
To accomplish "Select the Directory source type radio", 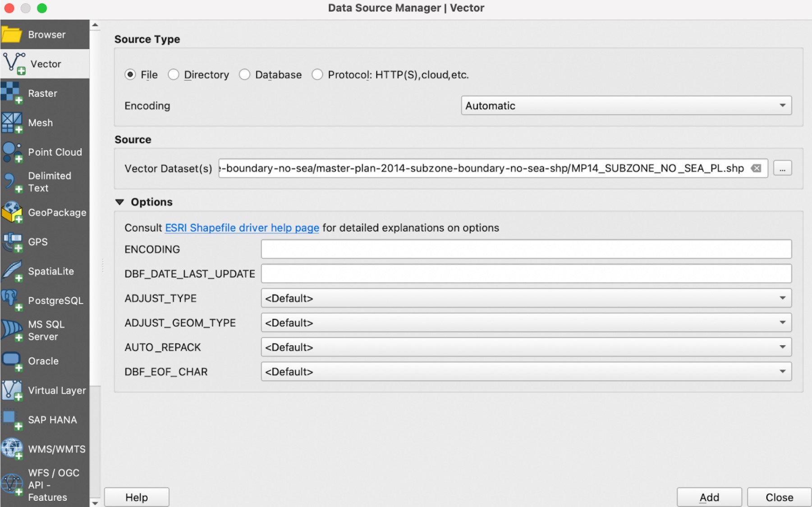I will click(x=174, y=75).
